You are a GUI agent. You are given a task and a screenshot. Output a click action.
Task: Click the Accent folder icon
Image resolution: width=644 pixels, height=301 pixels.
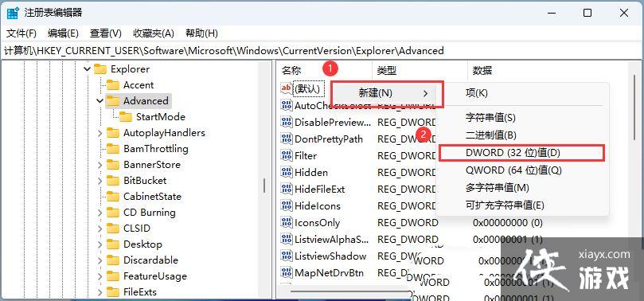(x=112, y=85)
